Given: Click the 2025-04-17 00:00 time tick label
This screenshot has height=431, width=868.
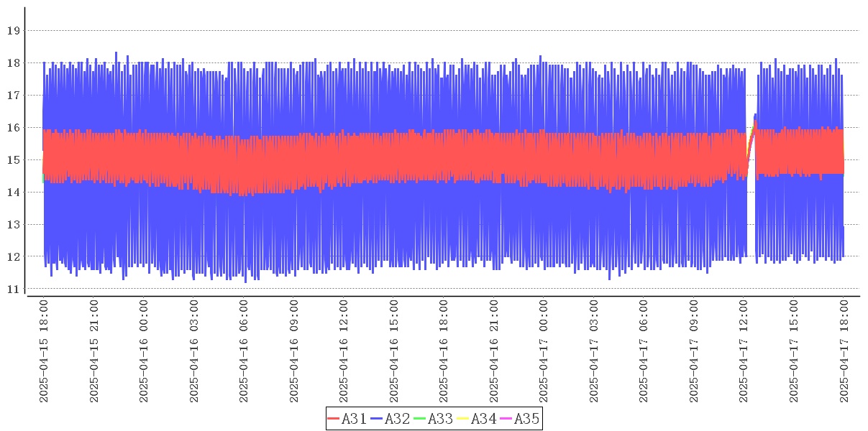Looking at the screenshot, I should (x=544, y=352).
